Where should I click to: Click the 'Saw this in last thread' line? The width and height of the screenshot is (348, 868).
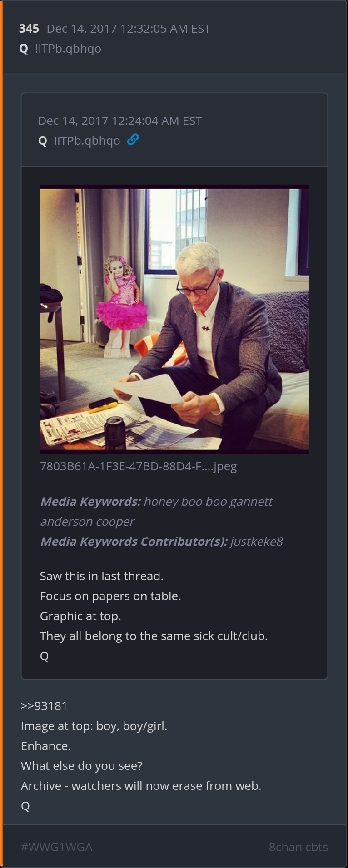point(102,576)
